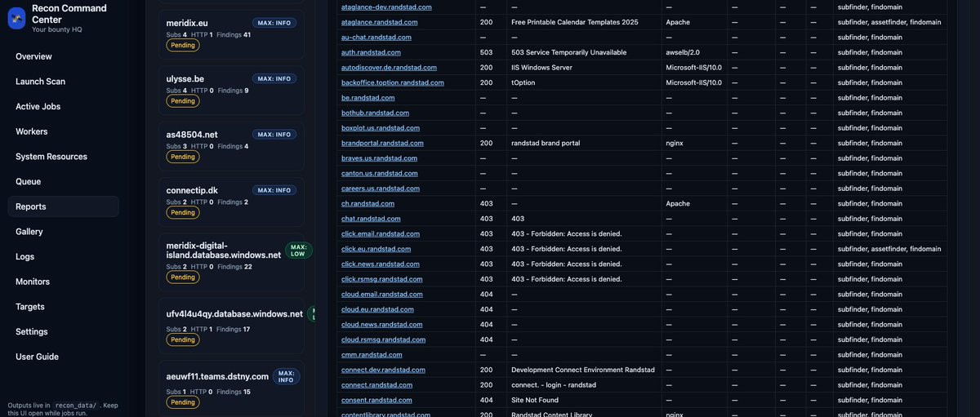Open cloud.news.randstad.com link
The height and width of the screenshot is (417, 980).
(382, 324)
